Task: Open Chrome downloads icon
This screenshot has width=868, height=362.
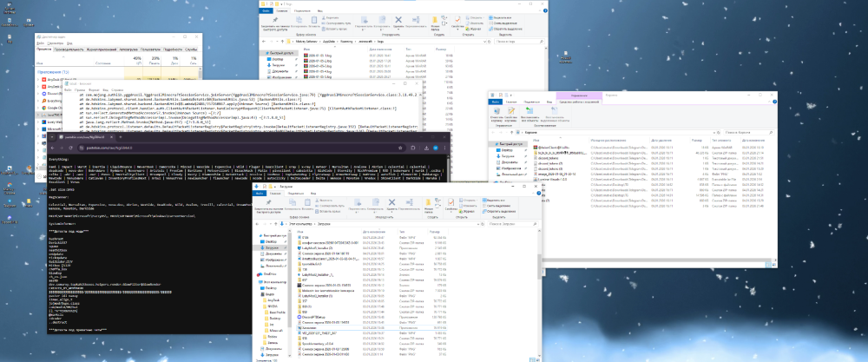Action: tap(426, 148)
